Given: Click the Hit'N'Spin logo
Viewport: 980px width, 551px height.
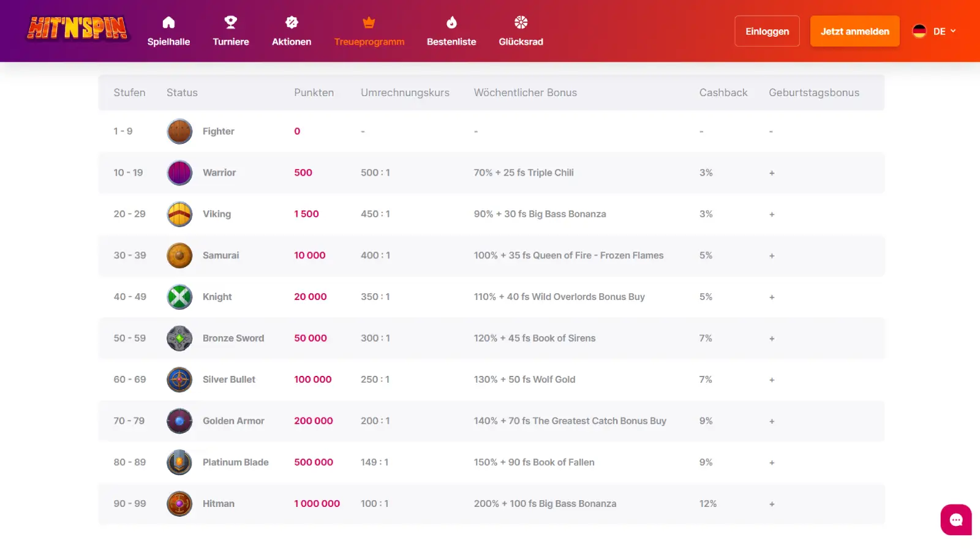Looking at the screenshot, I should tap(78, 28).
